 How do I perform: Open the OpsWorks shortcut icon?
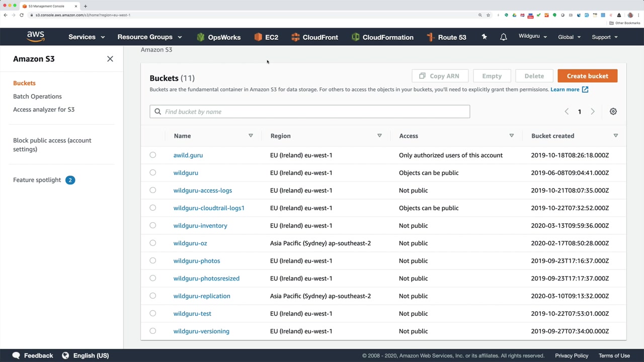coord(201,37)
